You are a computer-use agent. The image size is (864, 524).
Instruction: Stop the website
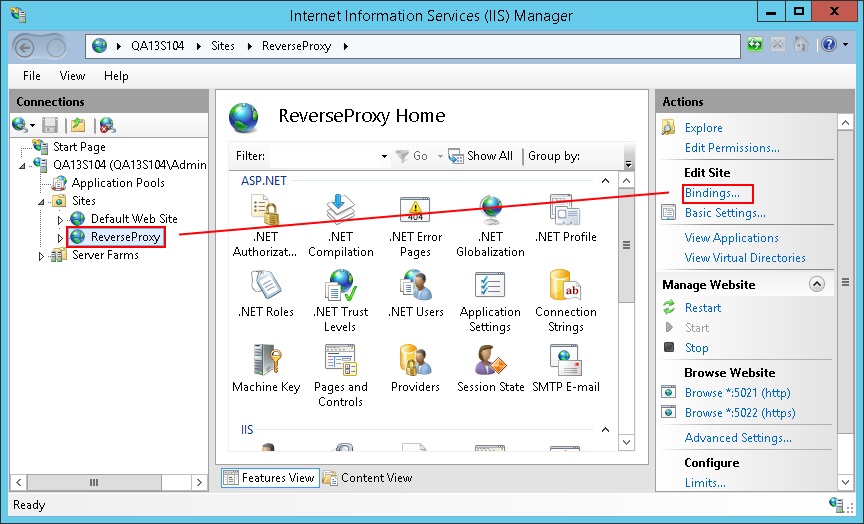click(x=696, y=348)
